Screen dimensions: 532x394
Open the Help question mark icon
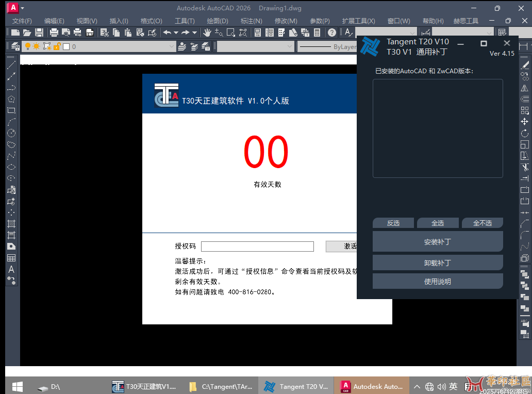click(x=332, y=32)
